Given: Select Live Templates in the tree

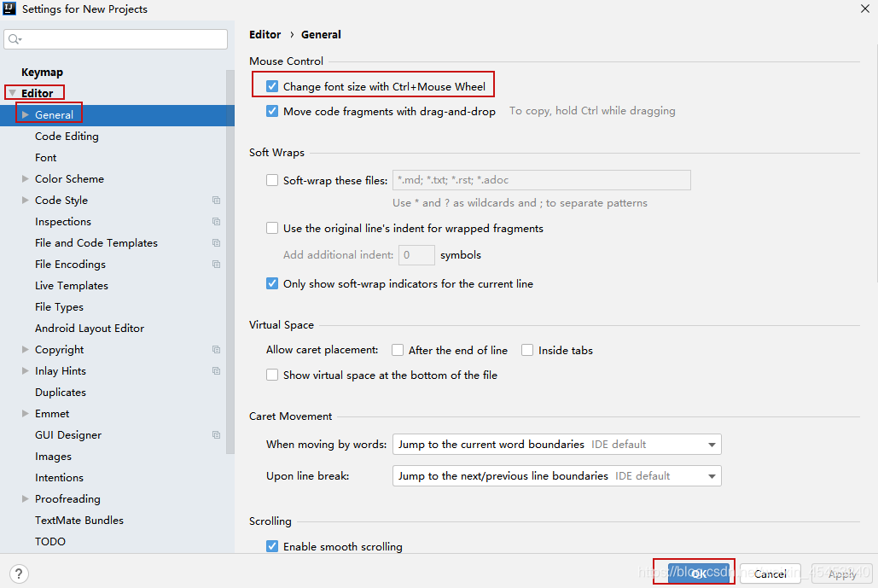Looking at the screenshot, I should (71, 286).
